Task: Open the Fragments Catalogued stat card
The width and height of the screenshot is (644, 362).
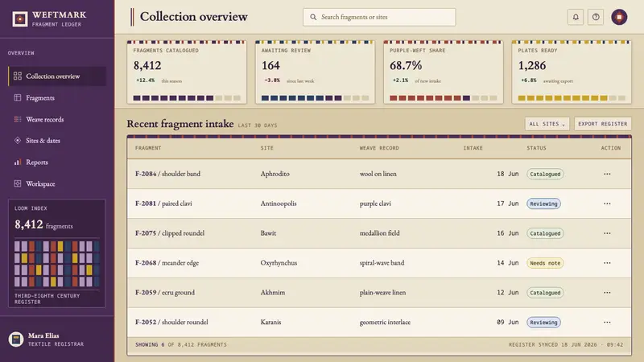Action: coord(187,72)
